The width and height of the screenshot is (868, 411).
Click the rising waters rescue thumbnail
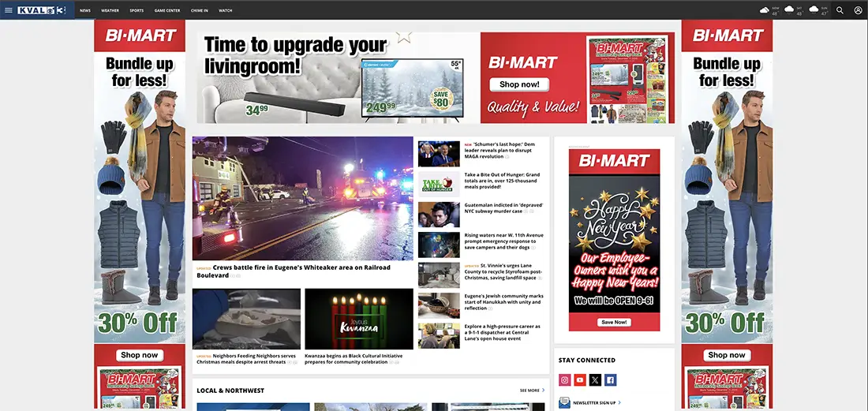(439, 245)
